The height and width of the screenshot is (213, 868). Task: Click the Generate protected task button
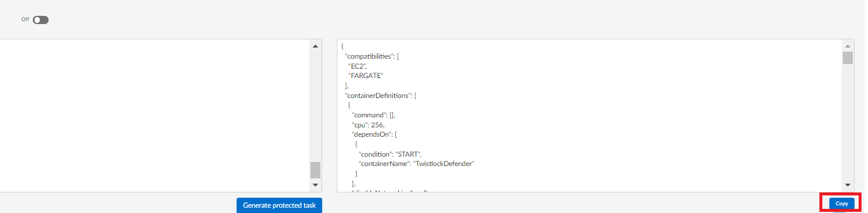tap(279, 205)
